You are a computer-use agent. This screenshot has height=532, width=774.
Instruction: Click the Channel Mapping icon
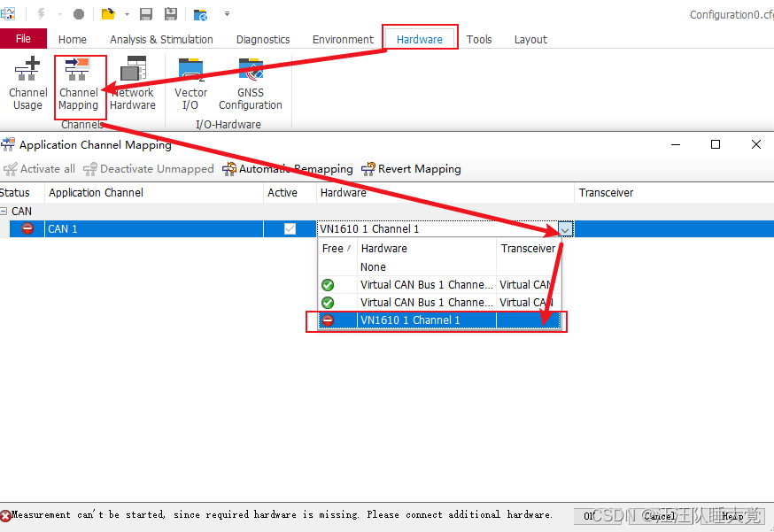tap(79, 84)
